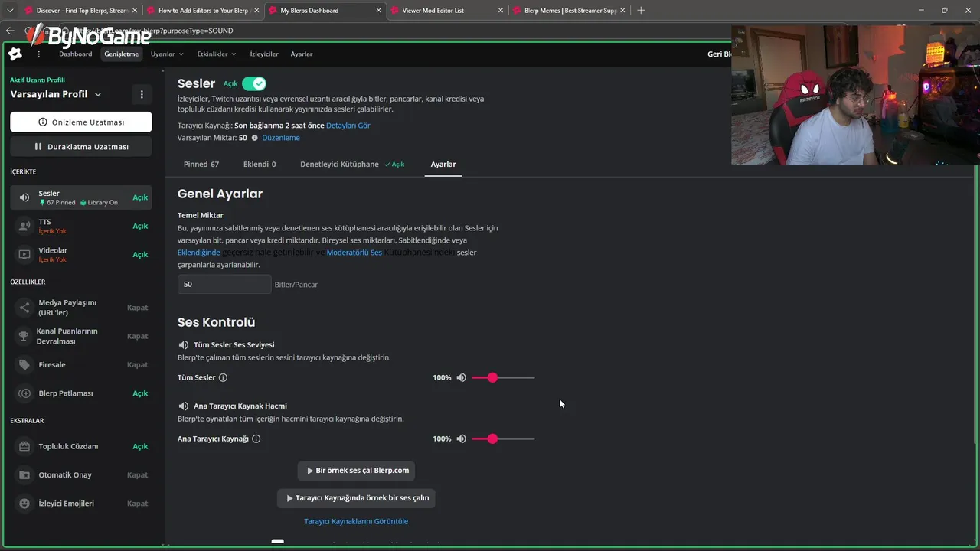Viewport: 980px width, 551px height.
Task: Click the Firesale tag icon
Action: point(24,365)
